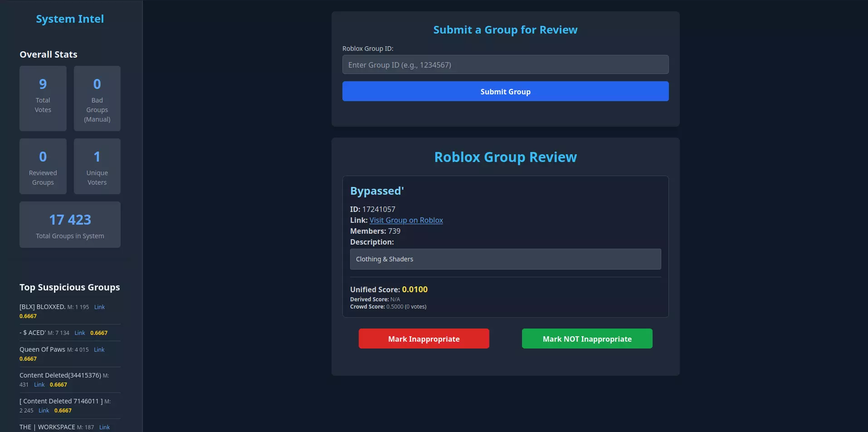868x432 pixels.
Task: Click the Unique Voters stat card
Action: pyautogui.click(x=97, y=166)
